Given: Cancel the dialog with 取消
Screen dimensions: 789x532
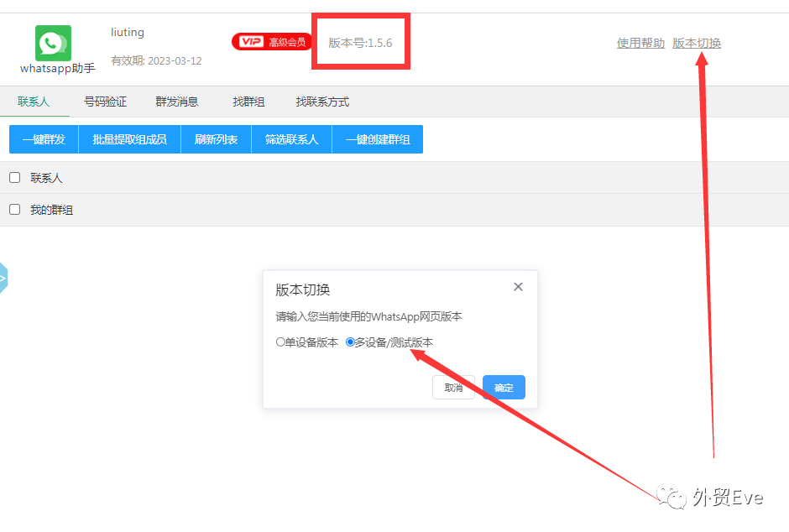Looking at the screenshot, I should [x=453, y=387].
